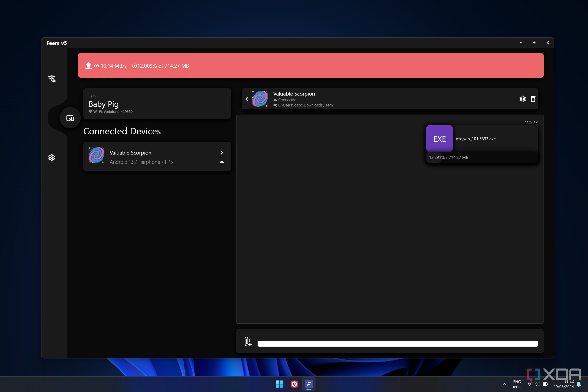The width and height of the screenshot is (588, 392).
Task: Click the 10.14 MB/s speed value
Action: (x=113, y=66)
